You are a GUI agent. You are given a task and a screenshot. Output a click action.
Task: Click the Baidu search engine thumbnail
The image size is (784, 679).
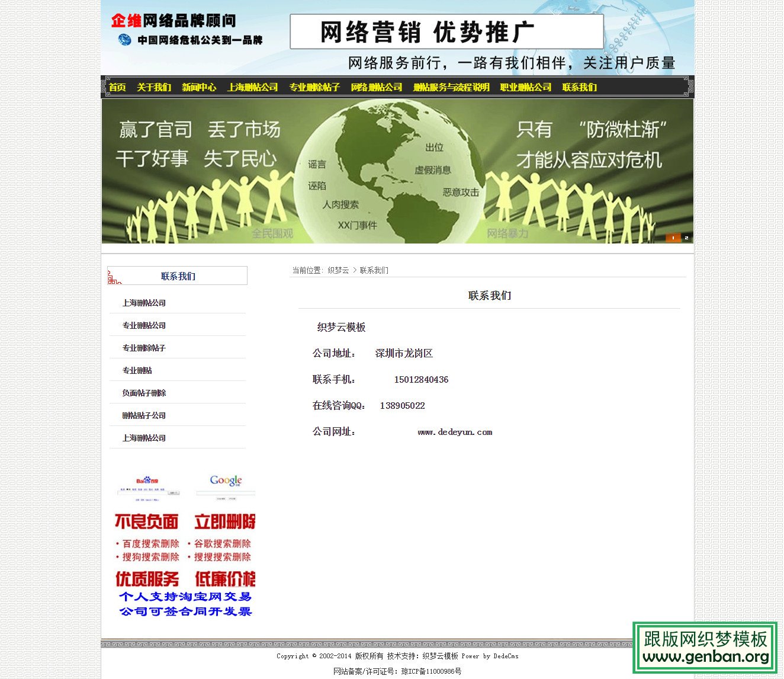(x=147, y=485)
